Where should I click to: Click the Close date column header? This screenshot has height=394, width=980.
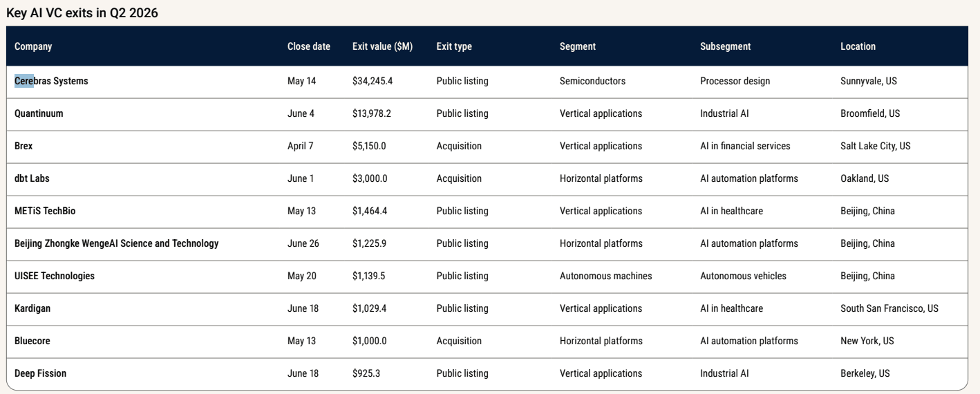tap(309, 46)
